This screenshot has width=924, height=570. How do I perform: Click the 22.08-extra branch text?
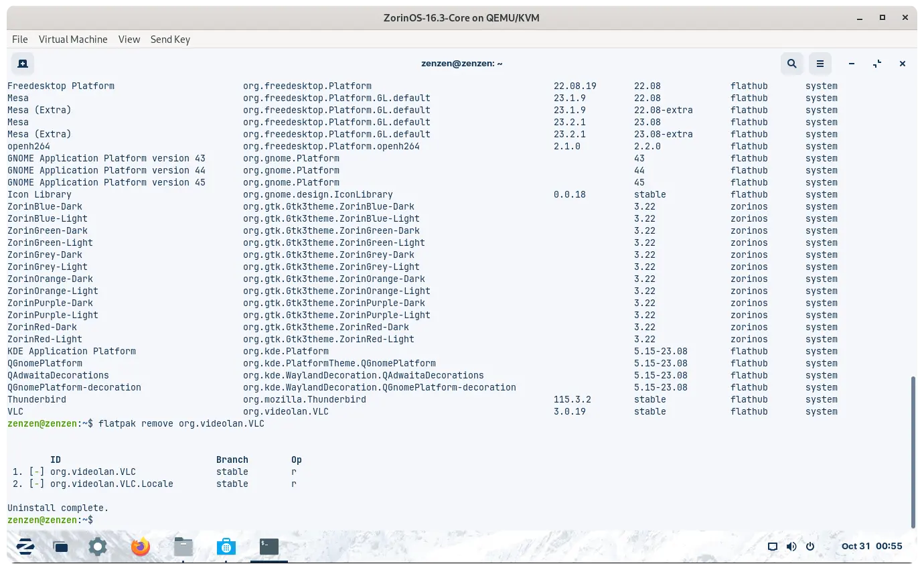tap(664, 111)
